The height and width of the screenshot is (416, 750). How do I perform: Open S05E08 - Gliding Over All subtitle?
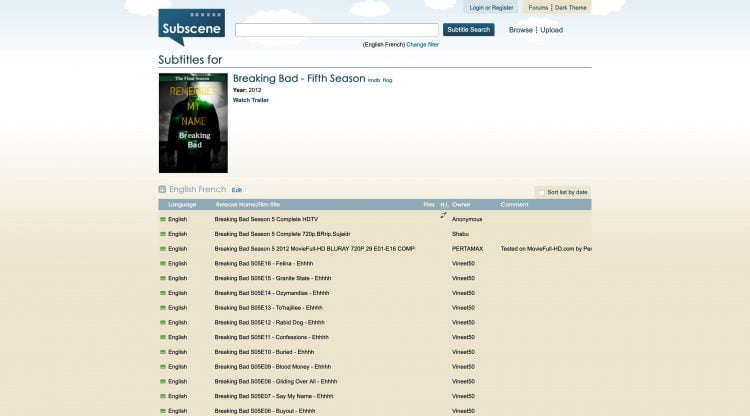pyautogui.click(x=276, y=382)
